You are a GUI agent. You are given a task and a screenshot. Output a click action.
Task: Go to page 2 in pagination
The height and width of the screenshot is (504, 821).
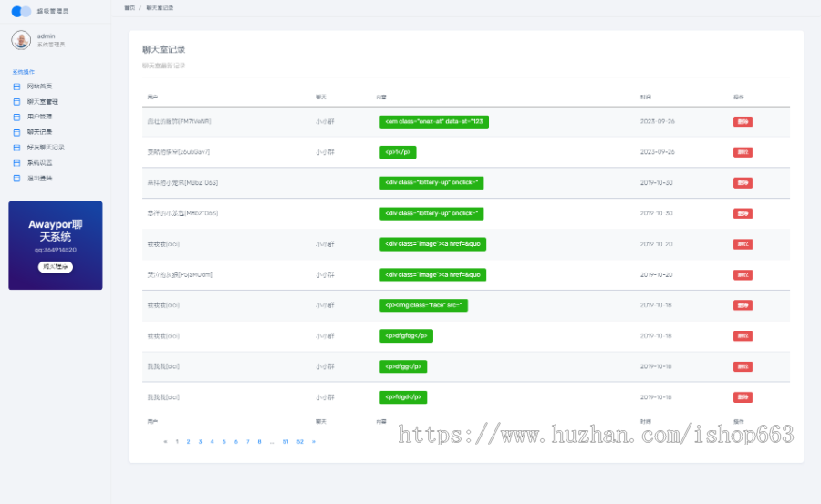pos(189,442)
